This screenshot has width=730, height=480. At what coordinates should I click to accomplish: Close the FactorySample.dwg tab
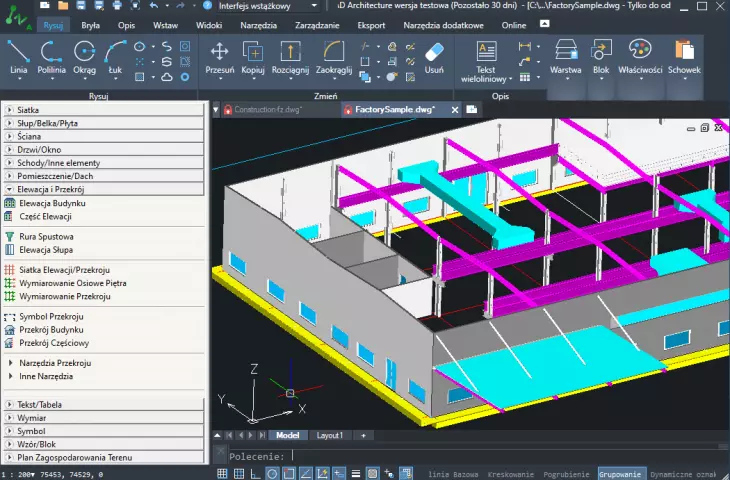click(455, 110)
